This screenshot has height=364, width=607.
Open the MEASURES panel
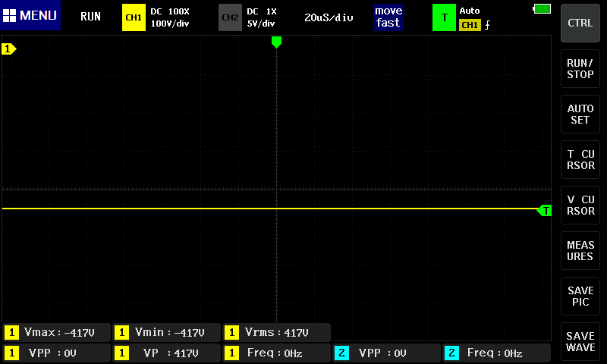click(580, 250)
